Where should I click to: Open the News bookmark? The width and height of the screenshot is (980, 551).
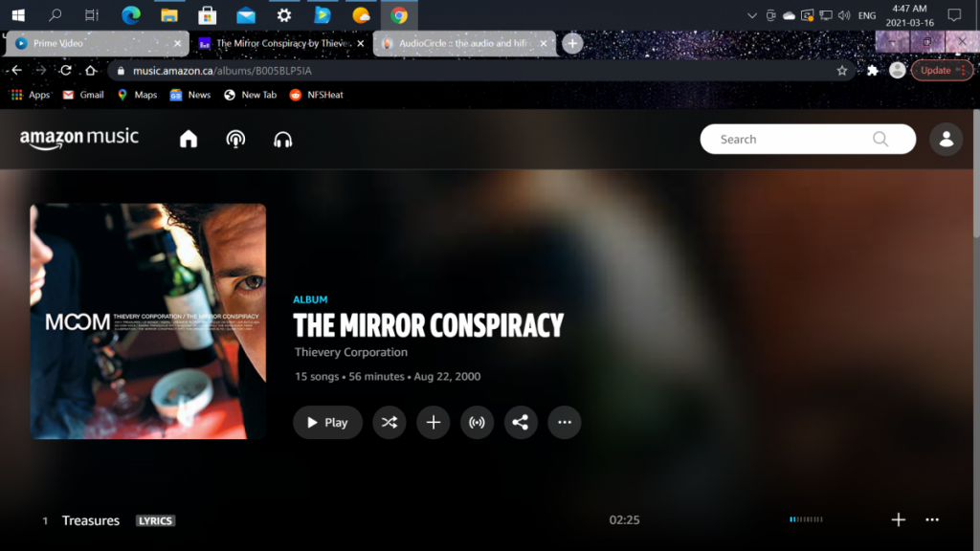[190, 95]
